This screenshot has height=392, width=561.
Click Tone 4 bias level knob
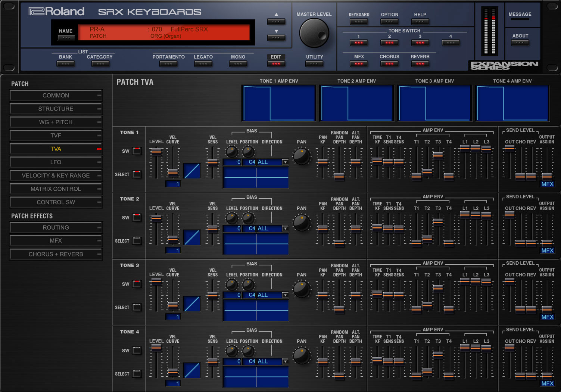(x=232, y=351)
